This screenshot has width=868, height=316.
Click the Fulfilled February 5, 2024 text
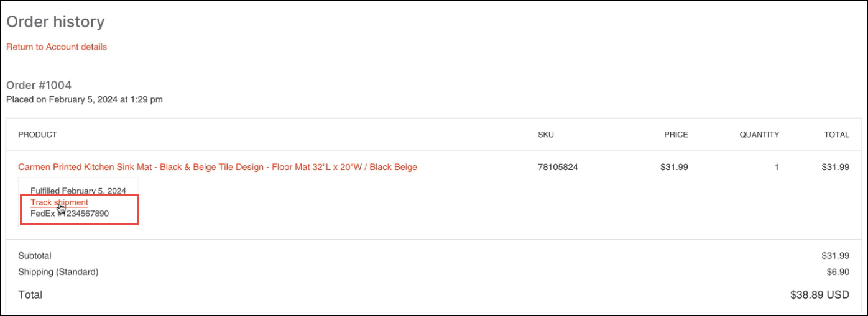click(78, 191)
